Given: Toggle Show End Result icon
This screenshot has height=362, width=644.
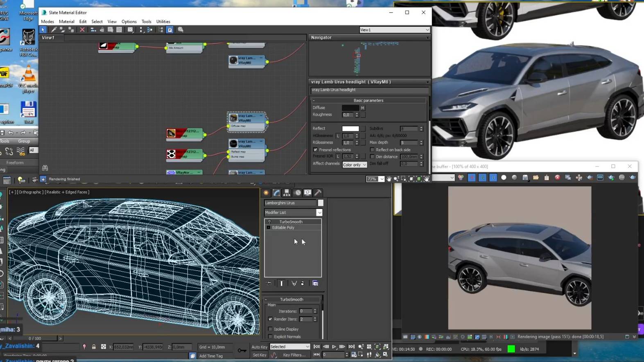Looking at the screenshot, I should (282, 283).
